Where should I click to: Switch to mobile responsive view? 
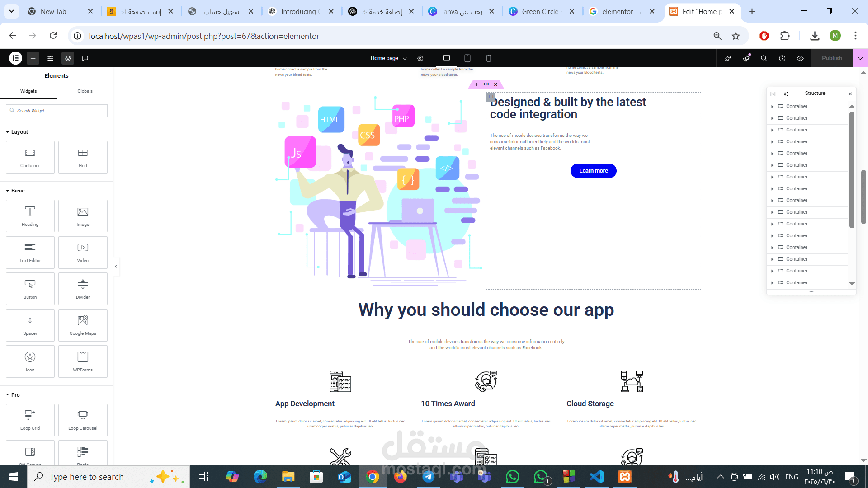point(489,58)
